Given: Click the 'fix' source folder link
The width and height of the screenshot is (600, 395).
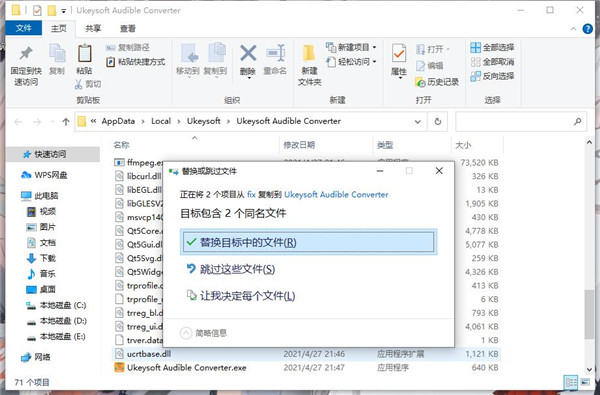Looking at the screenshot, I should [251, 194].
